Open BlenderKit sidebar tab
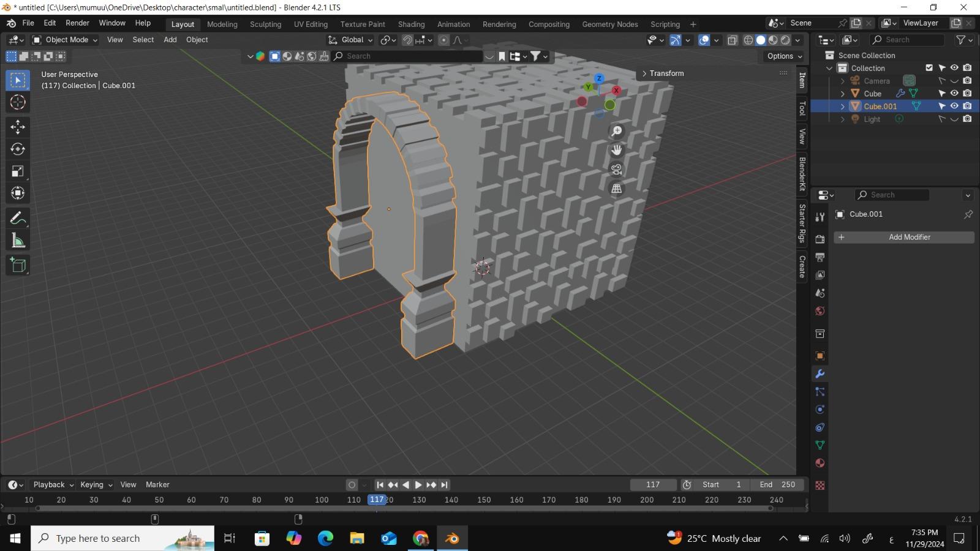The height and width of the screenshot is (551, 980). [802, 174]
